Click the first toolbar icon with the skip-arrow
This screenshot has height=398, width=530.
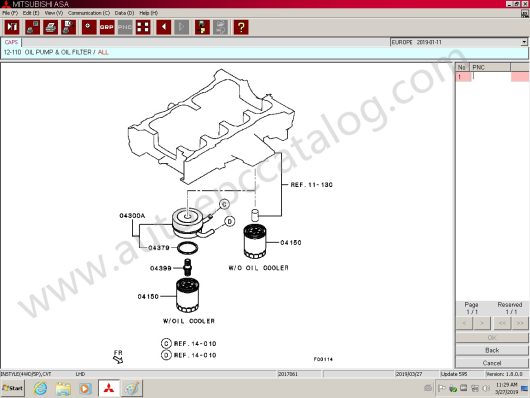pos(12,27)
